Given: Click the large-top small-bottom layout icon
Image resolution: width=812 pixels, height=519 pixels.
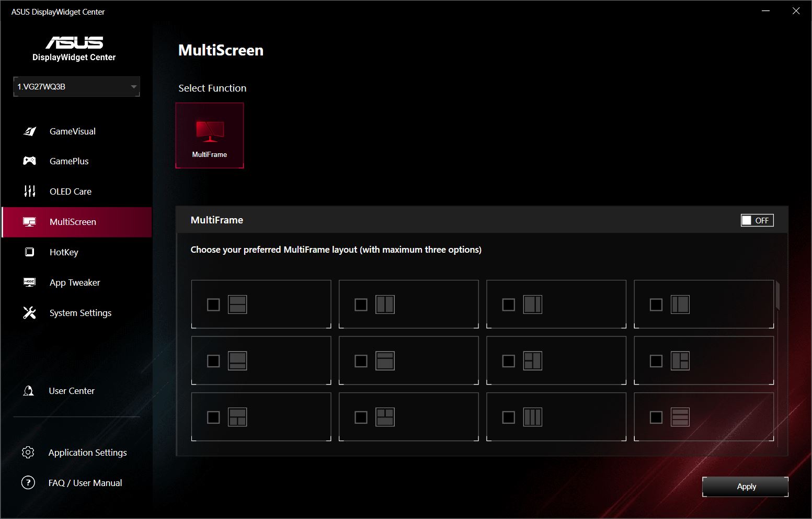Looking at the screenshot, I should [x=237, y=361].
